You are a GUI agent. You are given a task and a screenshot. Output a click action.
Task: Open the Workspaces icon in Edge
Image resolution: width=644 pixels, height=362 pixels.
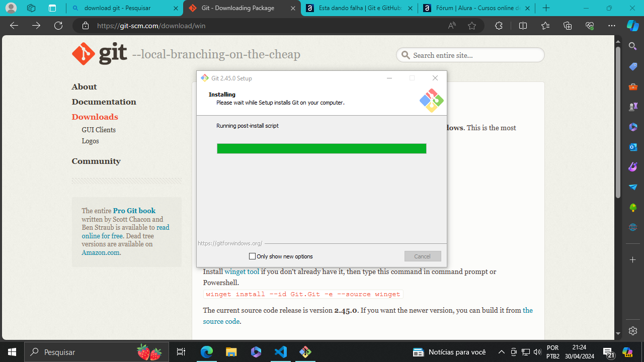click(31, 8)
